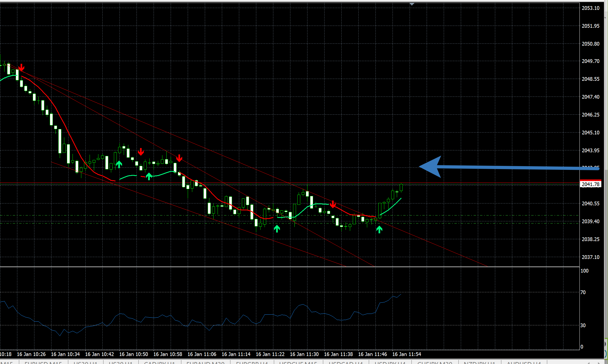Viewport: 608px width, 364px height.
Task: Click the 70 level label in the RSI pane
Action: click(583, 293)
